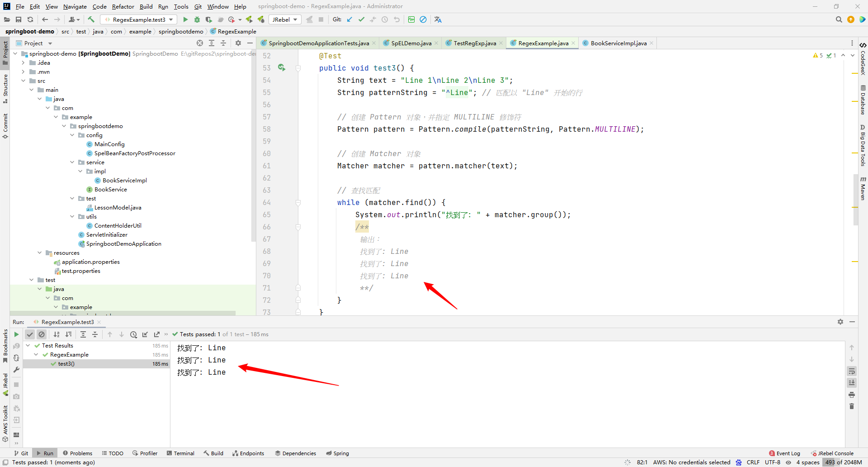
Task: Toggle Show Ignored tests filter
Action: tap(42, 334)
